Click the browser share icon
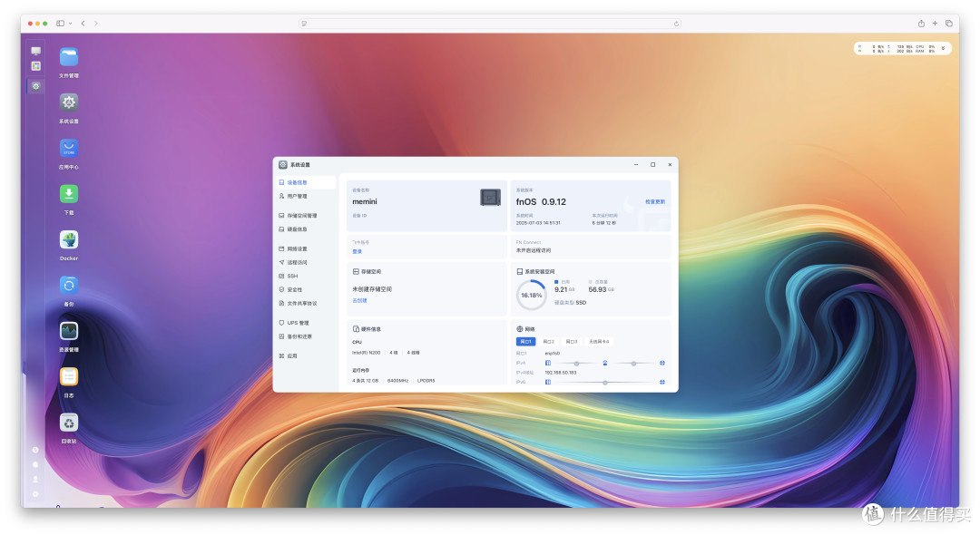This screenshot has width=980, height=535. 921,23
